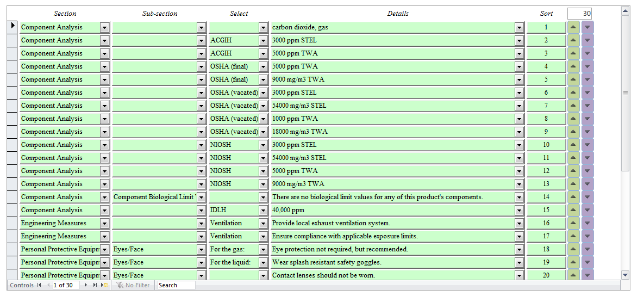The height and width of the screenshot is (296, 644).
Task: Go to next record in navigation bar
Action: 86,285
